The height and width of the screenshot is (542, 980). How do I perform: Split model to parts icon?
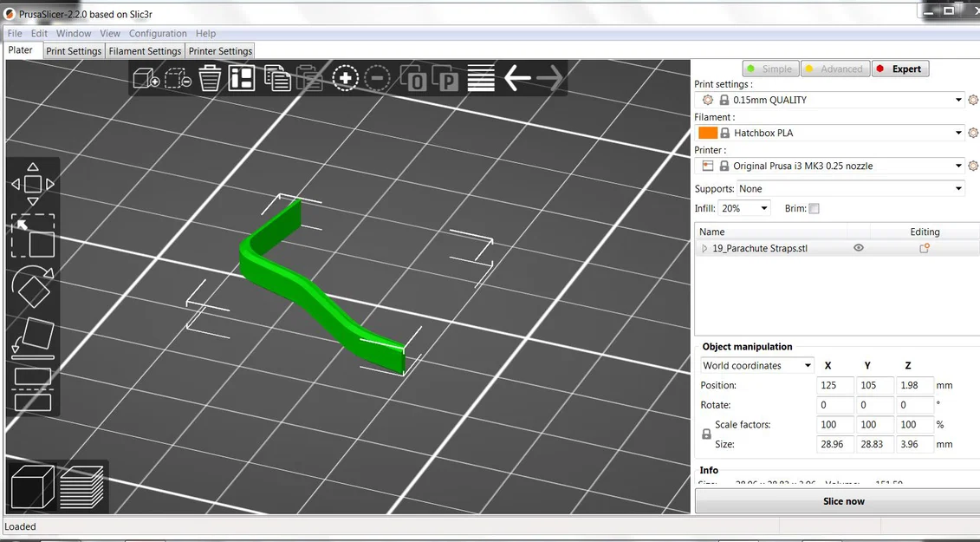(x=445, y=79)
